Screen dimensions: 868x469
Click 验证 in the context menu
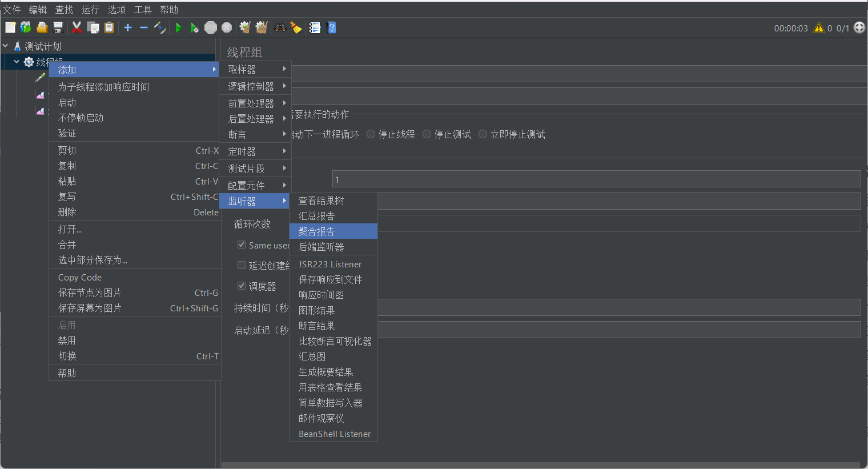(135, 133)
